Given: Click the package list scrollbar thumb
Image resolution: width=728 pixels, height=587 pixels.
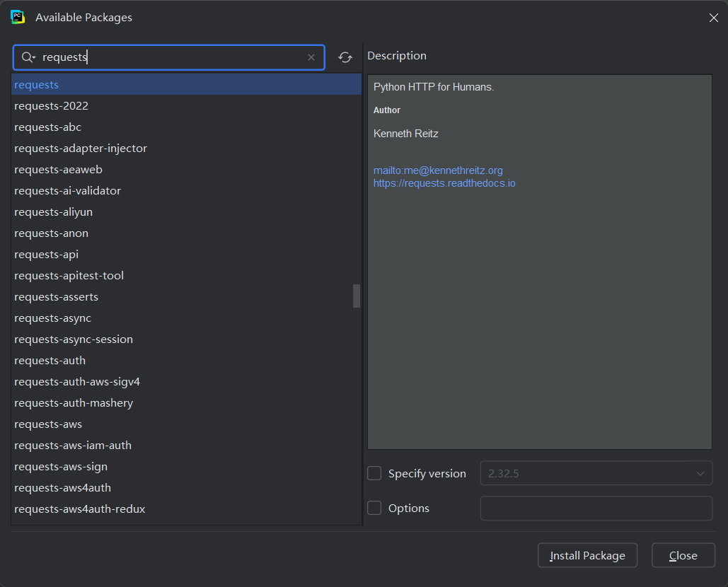Looking at the screenshot, I should coord(357,296).
